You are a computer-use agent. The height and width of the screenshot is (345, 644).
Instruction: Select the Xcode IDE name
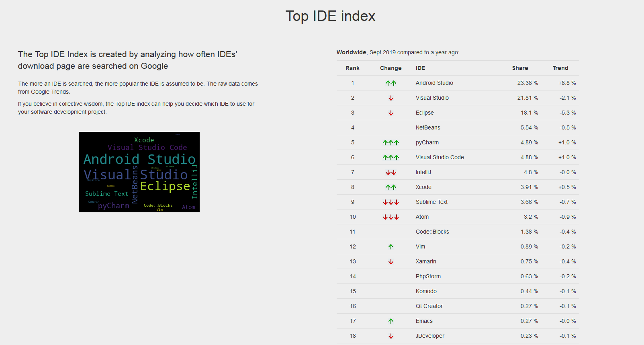[423, 187]
